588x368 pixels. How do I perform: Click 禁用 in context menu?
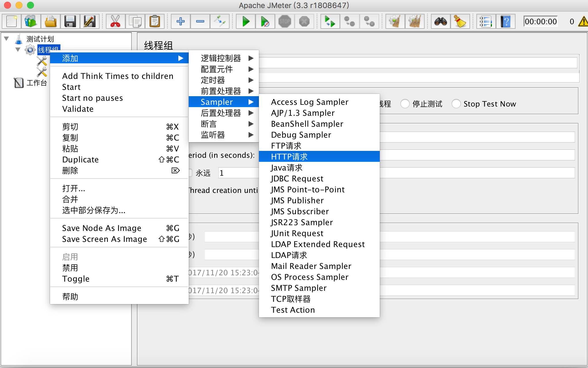pos(119,268)
